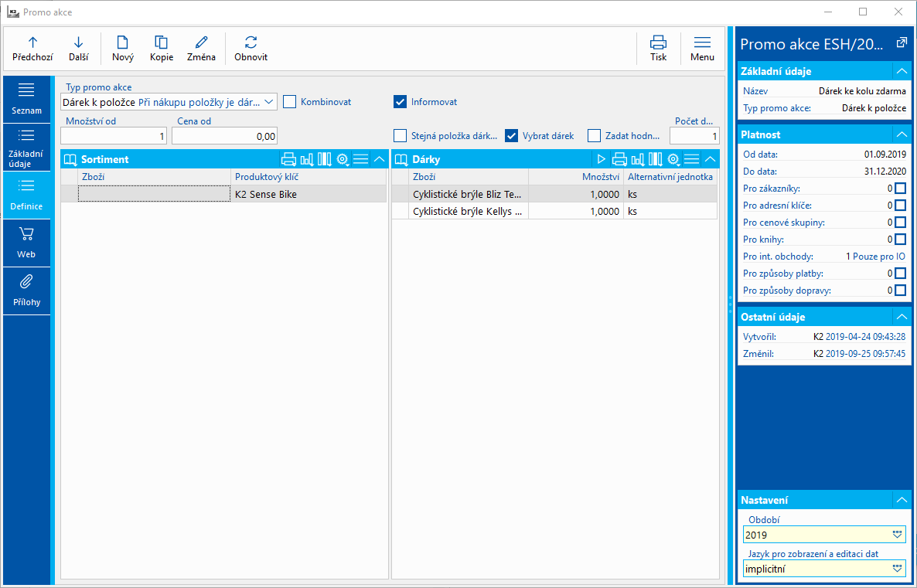Select the Cyklistické brýle Kellys gift row
This screenshot has width=917, height=588.
click(467, 211)
